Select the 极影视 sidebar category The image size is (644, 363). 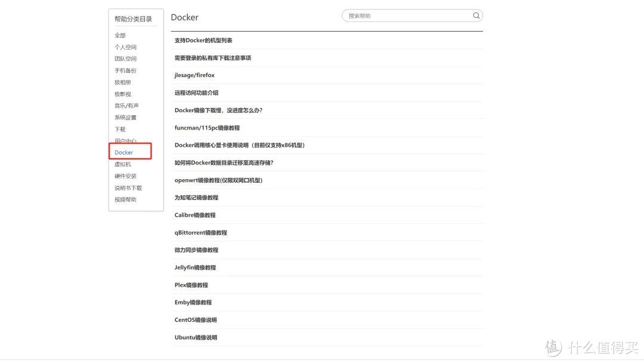tap(122, 94)
